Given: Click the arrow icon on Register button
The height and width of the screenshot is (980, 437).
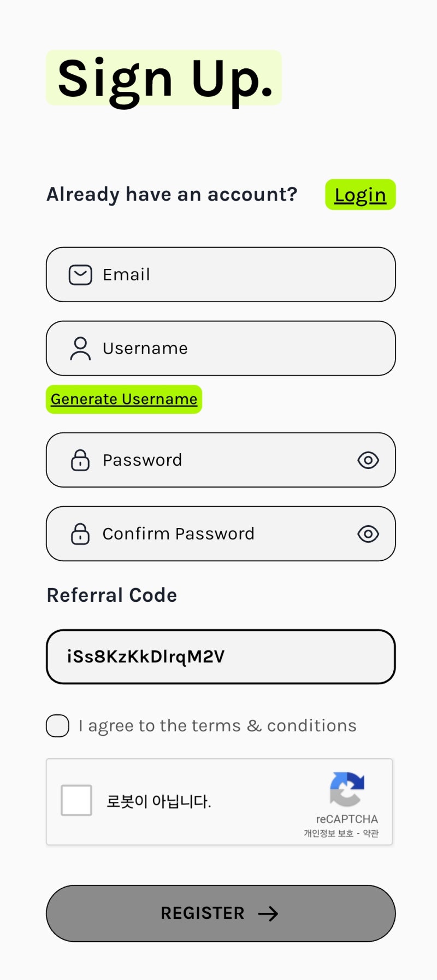Looking at the screenshot, I should coord(268,913).
